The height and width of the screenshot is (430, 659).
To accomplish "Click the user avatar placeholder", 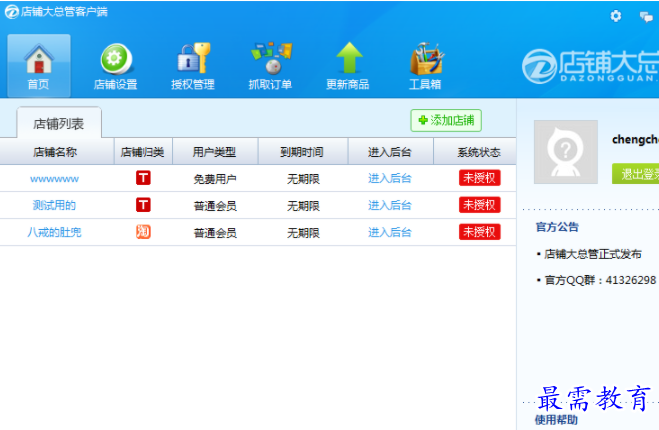I will (x=566, y=152).
